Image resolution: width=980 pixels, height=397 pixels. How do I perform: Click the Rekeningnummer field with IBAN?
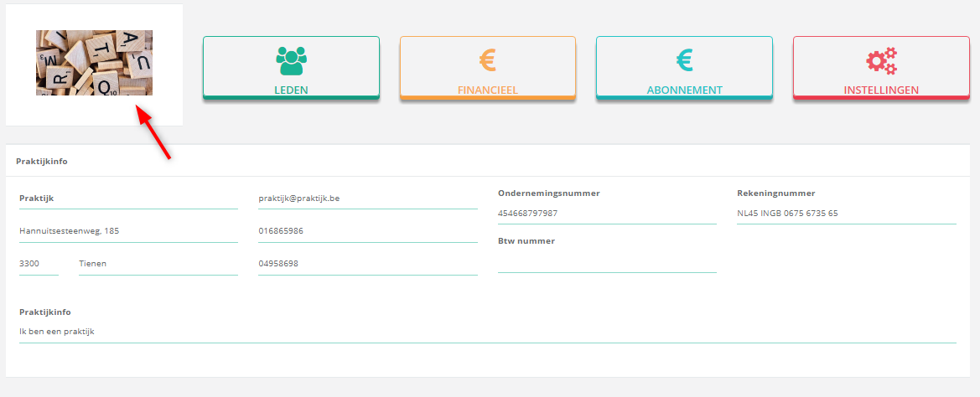[x=846, y=214]
